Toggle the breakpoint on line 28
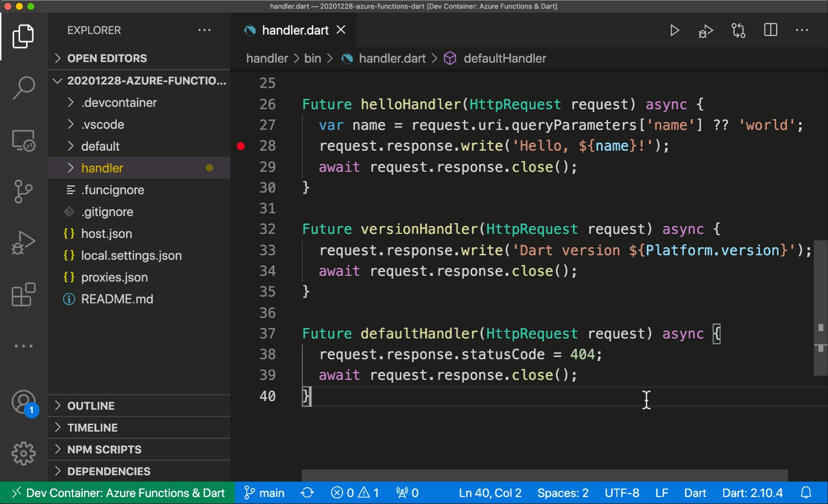 241,146
